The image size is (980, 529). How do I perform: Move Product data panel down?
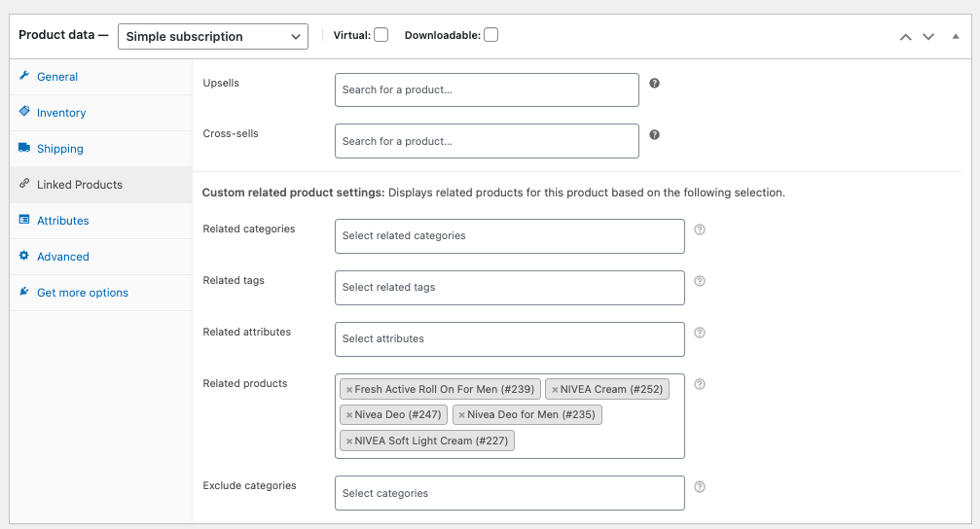[x=928, y=36]
